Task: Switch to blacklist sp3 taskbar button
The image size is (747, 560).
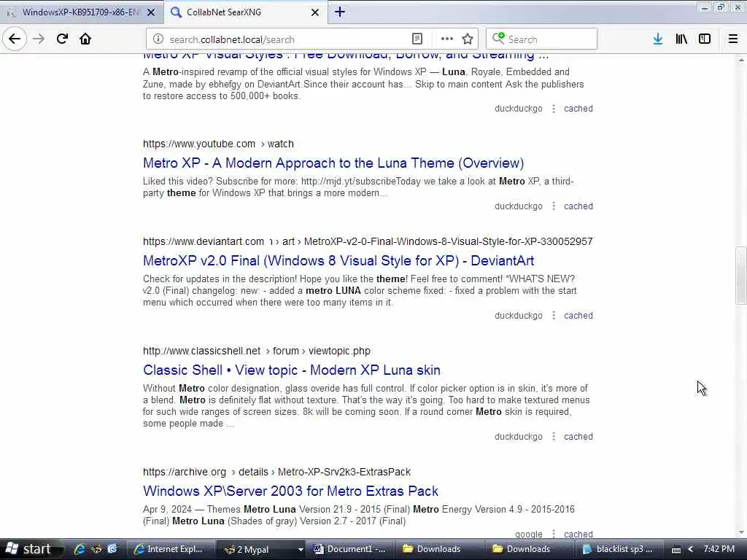Action: [x=618, y=549]
